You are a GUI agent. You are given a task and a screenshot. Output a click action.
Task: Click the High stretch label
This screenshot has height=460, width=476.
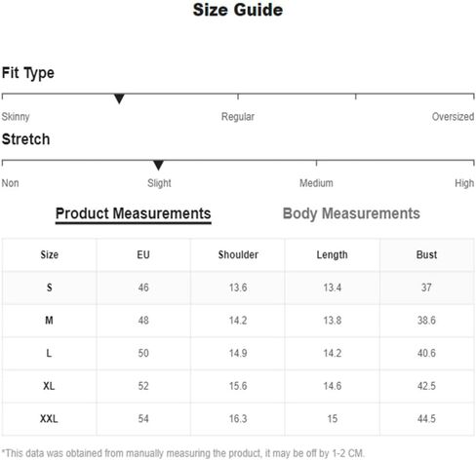click(x=464, y=183)
